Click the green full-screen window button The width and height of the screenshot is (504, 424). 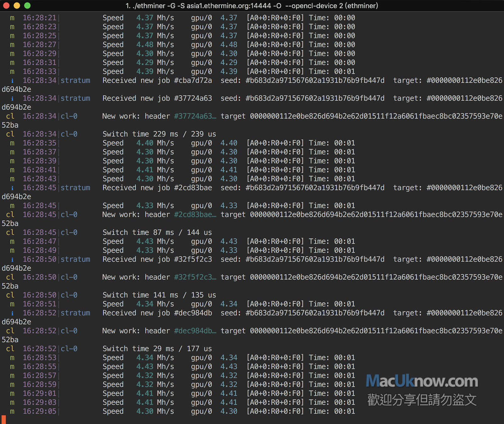coord(27,6)
